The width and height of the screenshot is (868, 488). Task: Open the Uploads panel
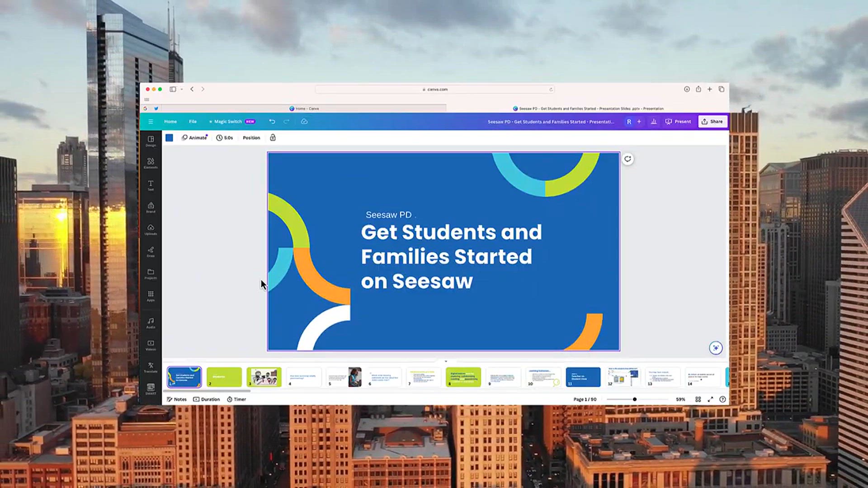(151, 230)
